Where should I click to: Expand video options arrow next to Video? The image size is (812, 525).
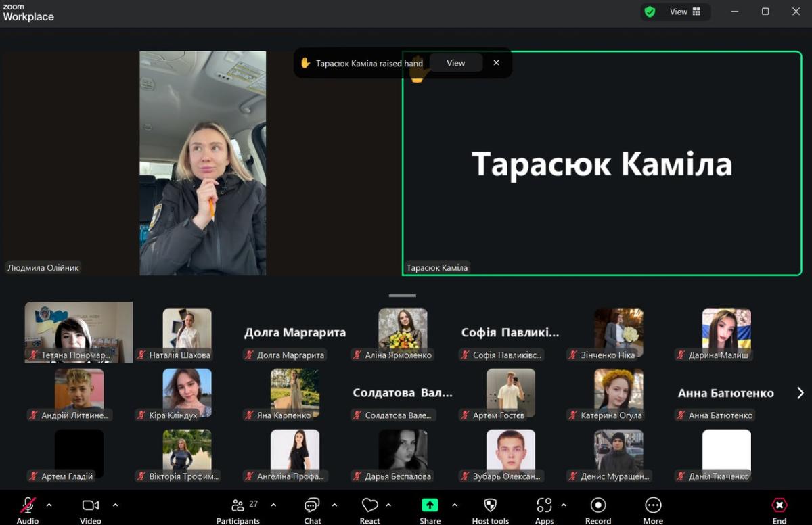point(115,505)
